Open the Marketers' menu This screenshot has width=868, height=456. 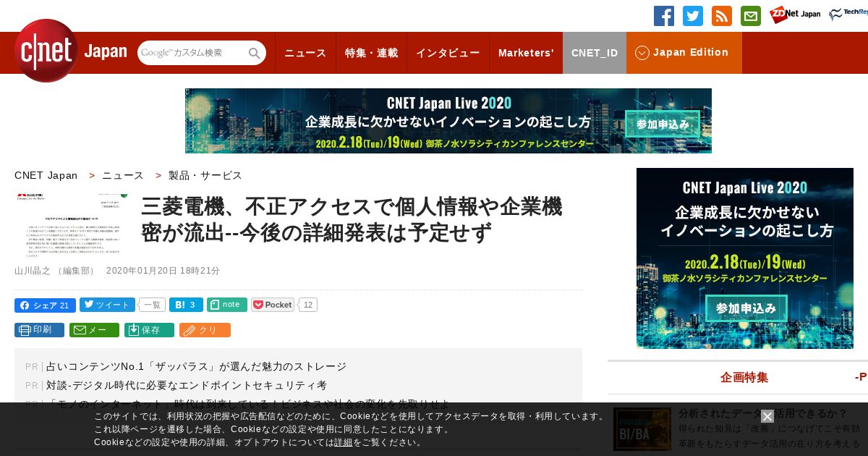click(x=526, y=53)
